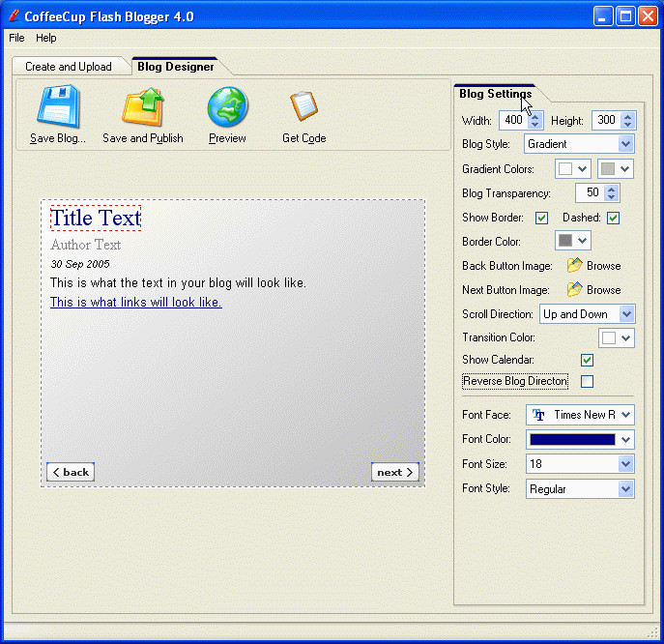Click the Blog Transparency value field
This screenshot has height=644, width=664.
point(591,192)
